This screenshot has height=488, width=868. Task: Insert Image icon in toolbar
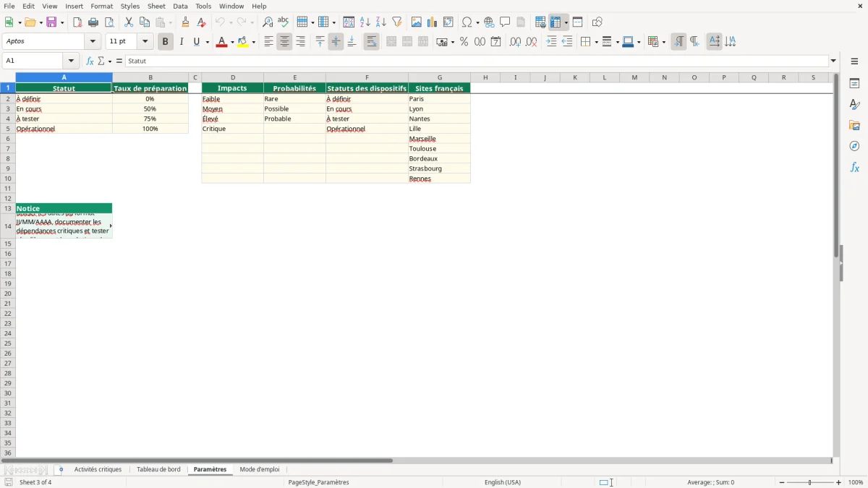(x=417, y=22)
